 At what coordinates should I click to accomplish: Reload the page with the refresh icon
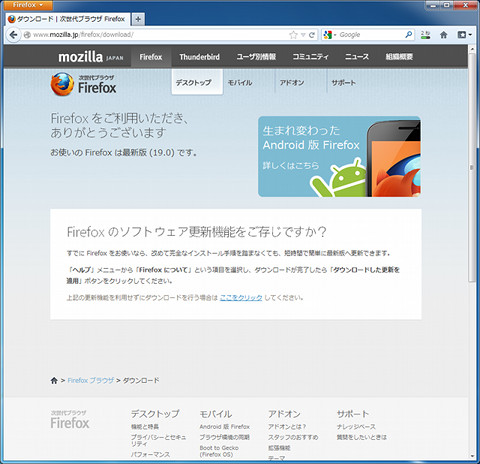pyautogui.click(x=312, y=35)
